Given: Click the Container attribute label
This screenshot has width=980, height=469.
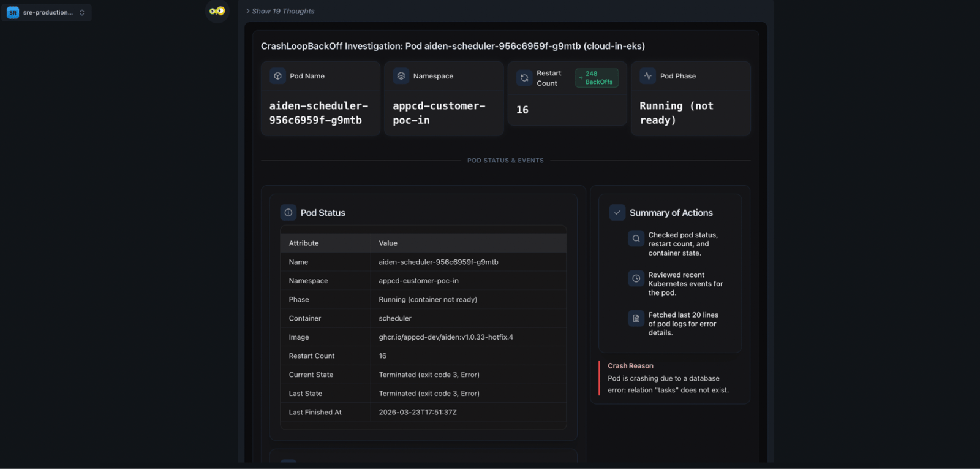Looking at the screenshot, I should point(305,319).
